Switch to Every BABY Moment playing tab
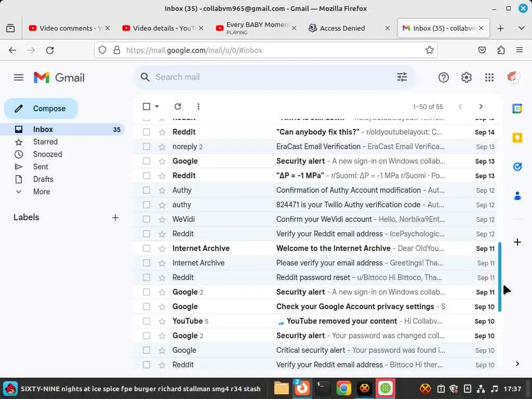Image resolution: width=532 pixels, height=399 pixels. (257, 28)
